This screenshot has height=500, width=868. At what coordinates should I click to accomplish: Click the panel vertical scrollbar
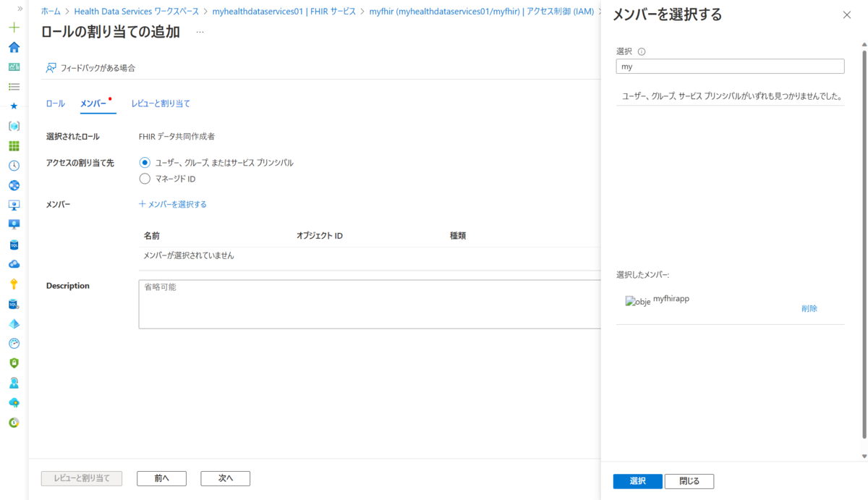[x=864, y=244]
